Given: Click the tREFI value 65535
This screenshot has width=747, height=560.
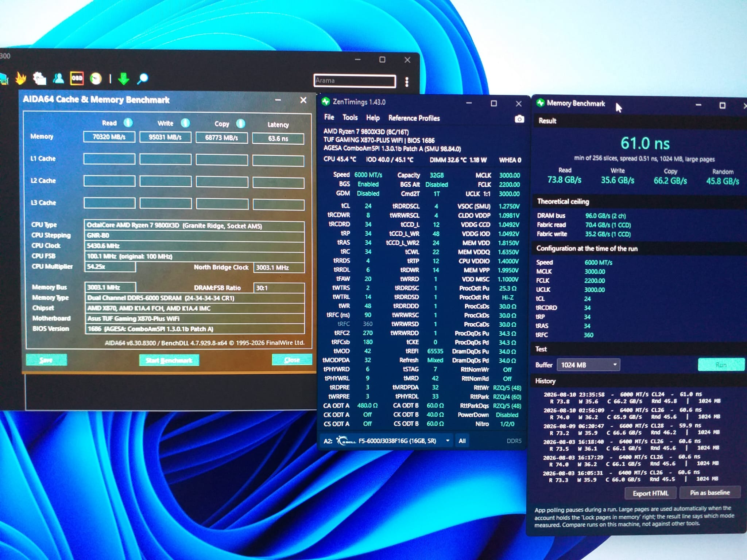Looking at the screenshot, I should pos(435,351).
